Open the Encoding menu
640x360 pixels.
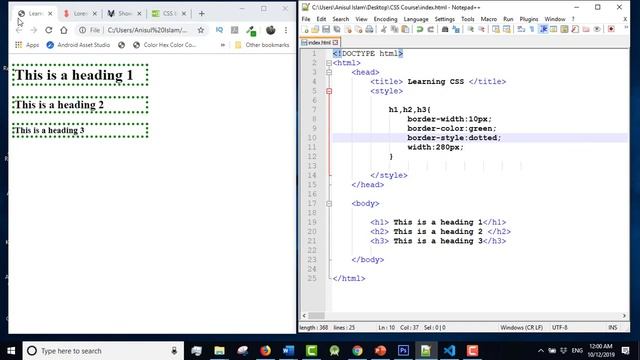pyautogui.click(x=385, y=19)
